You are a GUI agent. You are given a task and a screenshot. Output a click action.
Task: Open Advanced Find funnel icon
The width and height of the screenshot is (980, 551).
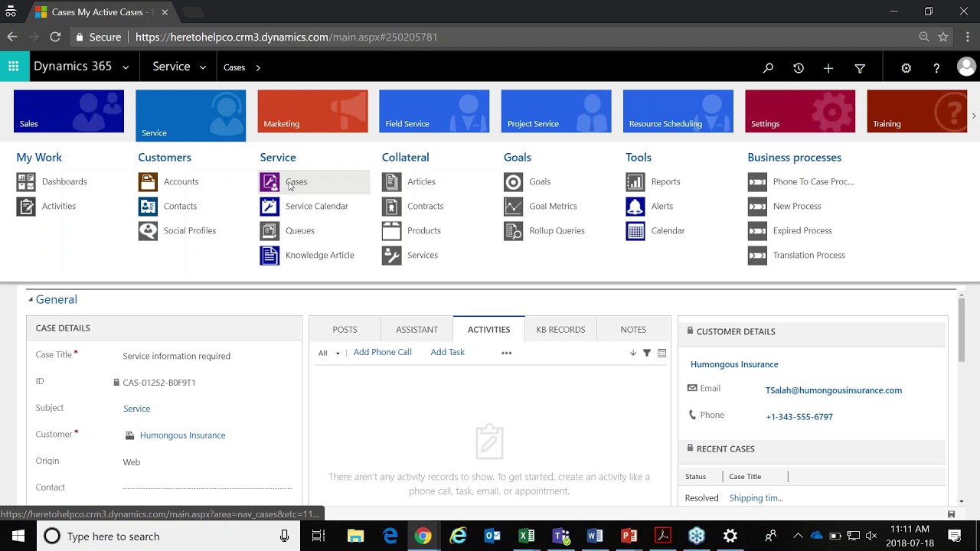point(860,68)
